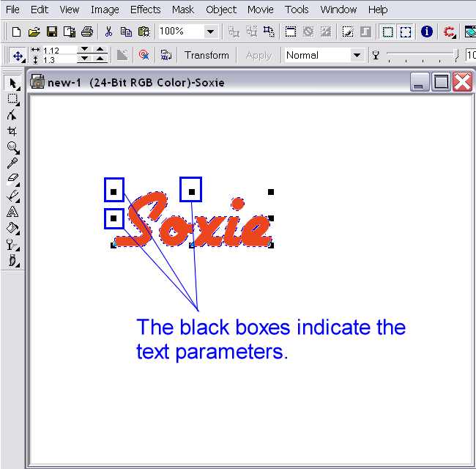Screen dimensions: 476x469
Task: Open the Object menu
Action: point(221,10)
